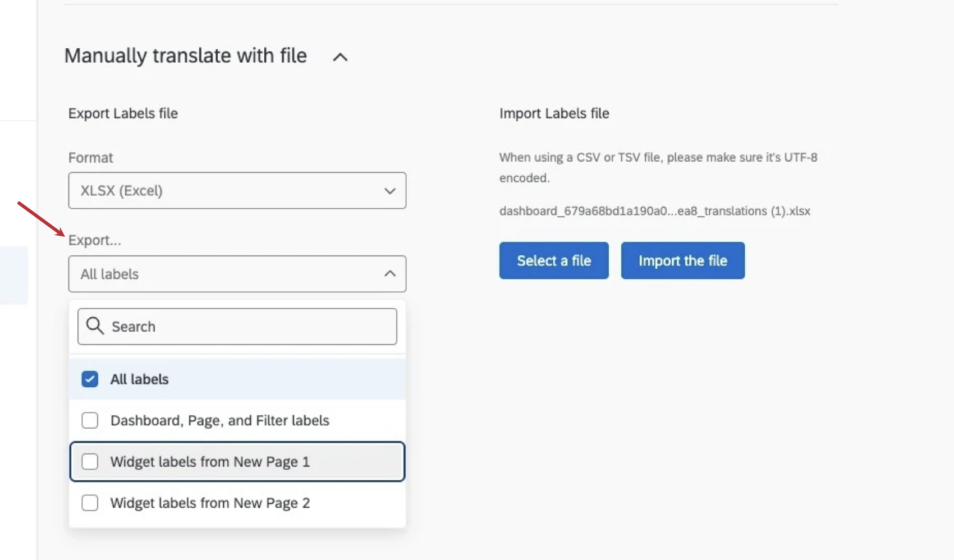954x560 pixels.
Task: Click the Manually translate with file heading
Action: tap(186, 56)
